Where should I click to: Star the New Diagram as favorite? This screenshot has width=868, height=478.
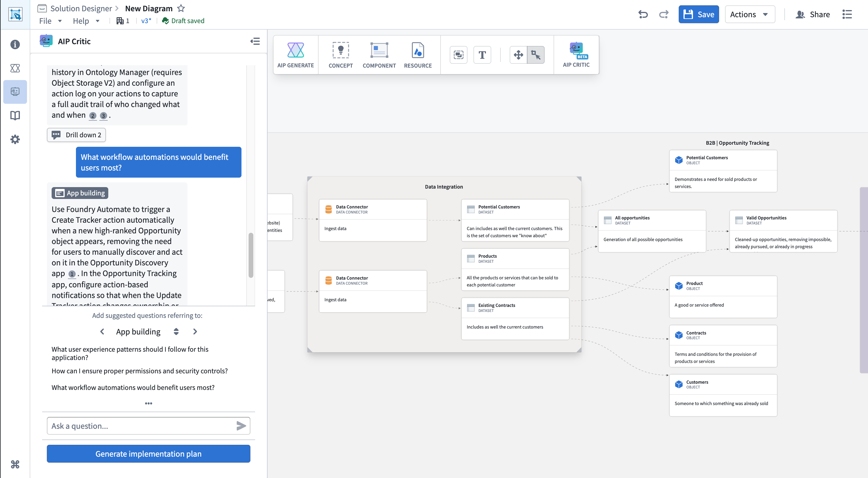[x=181, y=8]
